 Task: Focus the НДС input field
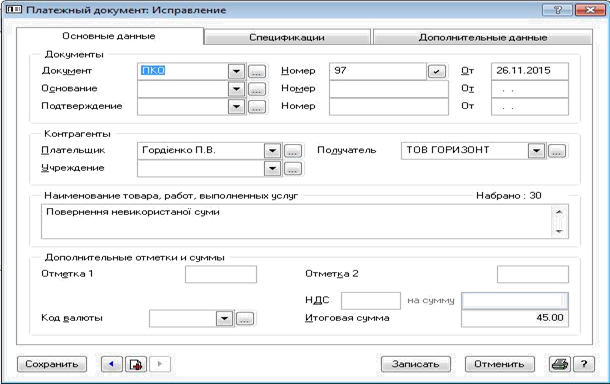(371, 301)
